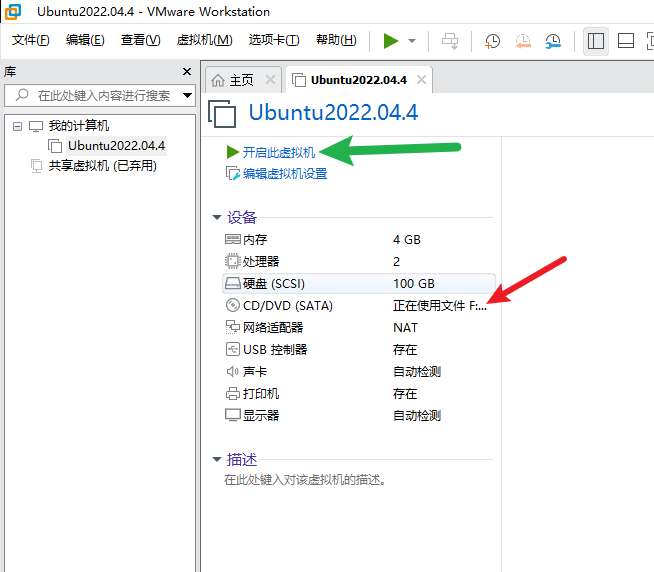Click 编辑虚拟机设置 link
This screenshot has height=572, width=654.
[x=285, y=174]
